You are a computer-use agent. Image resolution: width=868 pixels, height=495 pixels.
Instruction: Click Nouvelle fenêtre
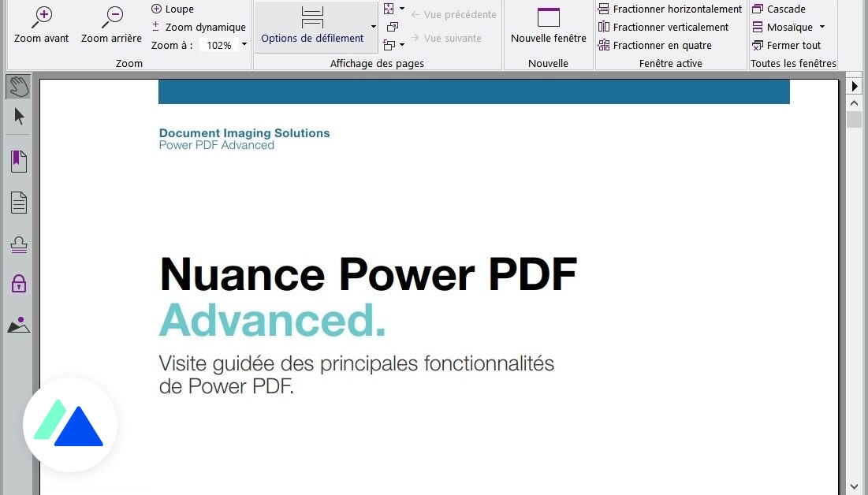[x=548, y=24]
